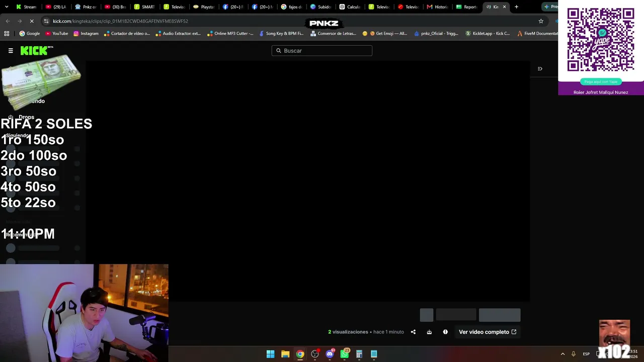Click the microphone icon in the system tray
This screenshot has height=362, width=644.
tap(573, 354)
